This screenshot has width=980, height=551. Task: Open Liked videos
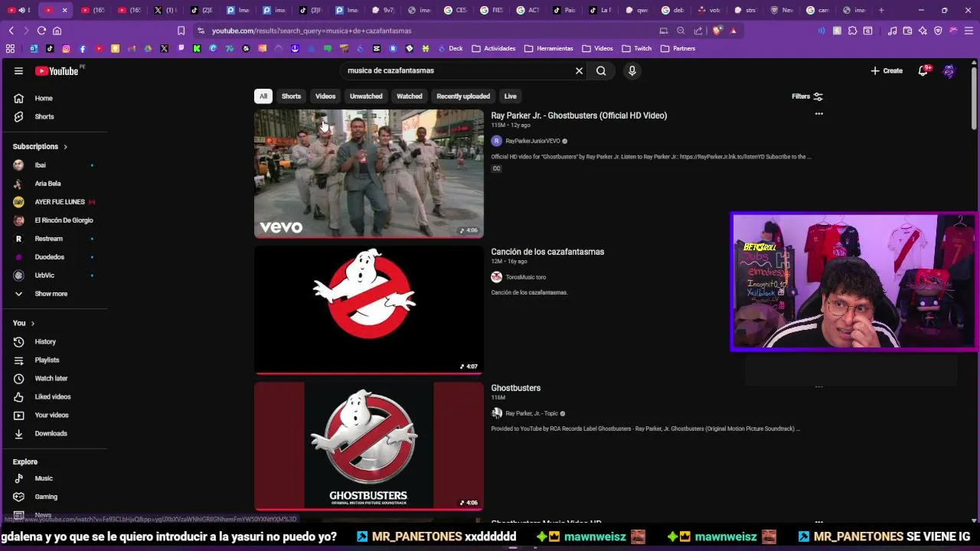[x=54, y=396]
